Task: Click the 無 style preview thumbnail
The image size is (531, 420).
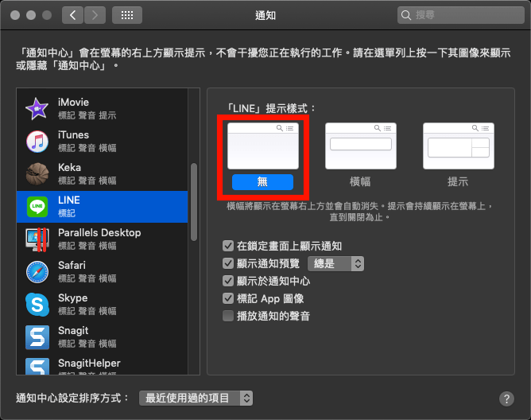Action: 263,146
